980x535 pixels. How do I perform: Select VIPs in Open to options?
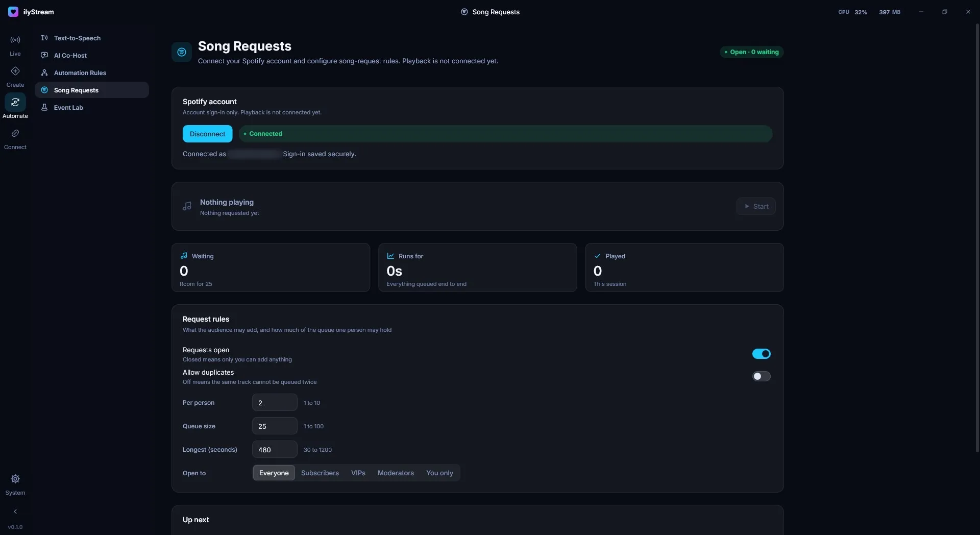[358, 473]
